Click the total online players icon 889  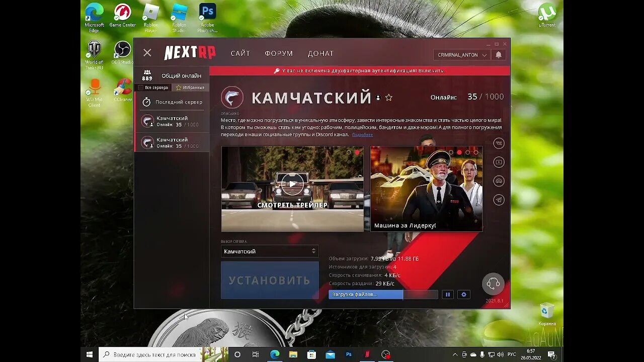[x=147, y=75]
